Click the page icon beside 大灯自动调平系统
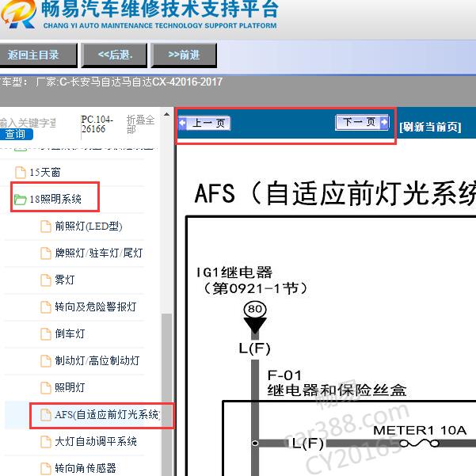Viewport: 476px width, 476px height. coord(46,441)
